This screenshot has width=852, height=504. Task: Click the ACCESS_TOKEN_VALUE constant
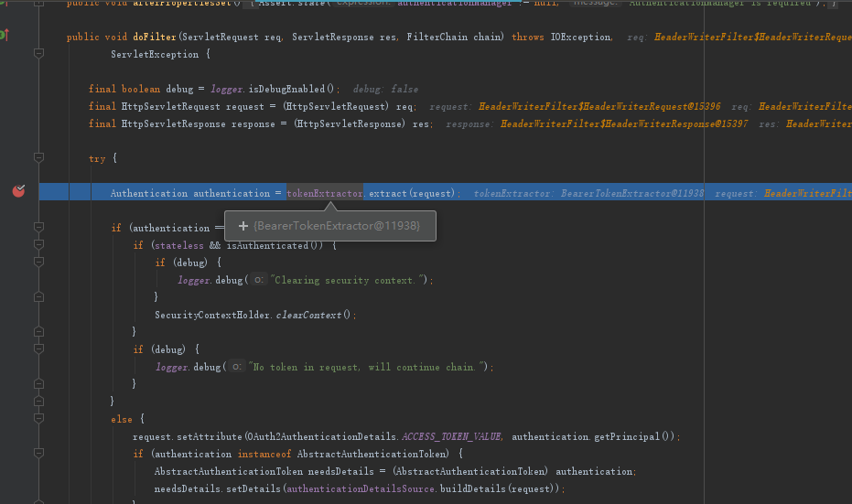point(451,436)
